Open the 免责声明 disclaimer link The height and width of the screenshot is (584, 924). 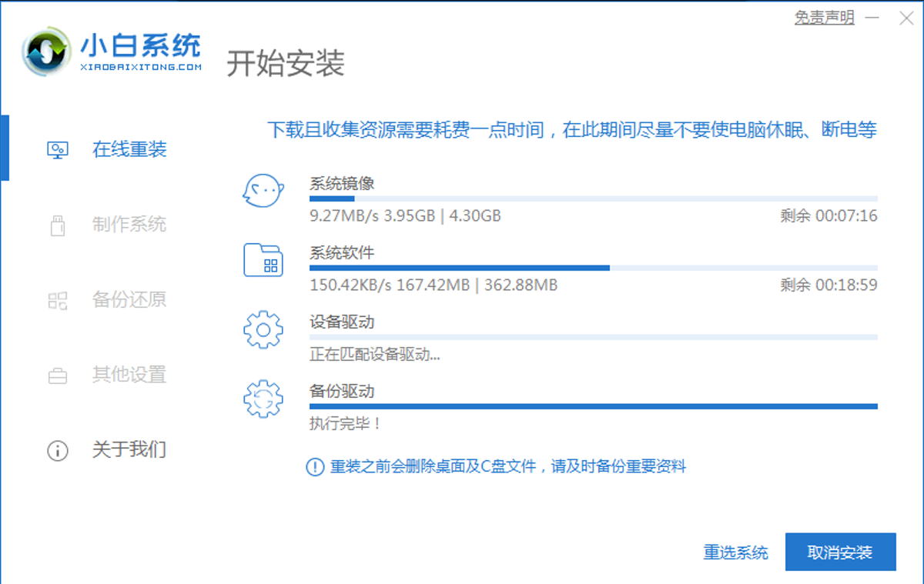[x=823, y=18]
